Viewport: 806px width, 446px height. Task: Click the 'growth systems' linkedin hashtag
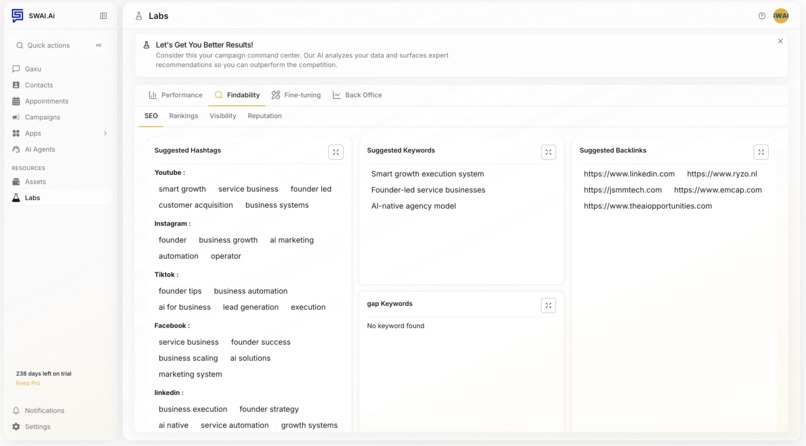[x=309, y=425]
